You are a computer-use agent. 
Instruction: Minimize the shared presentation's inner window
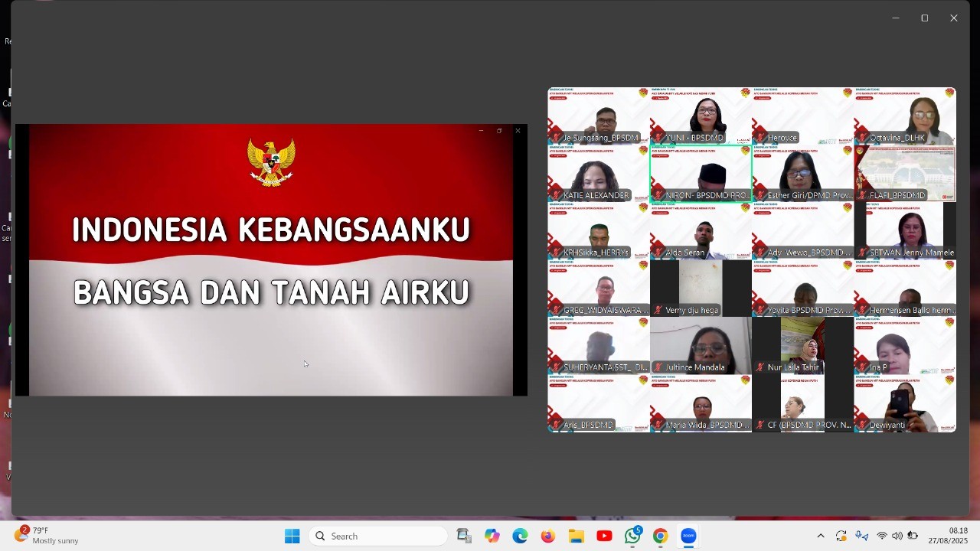point(481,131)
